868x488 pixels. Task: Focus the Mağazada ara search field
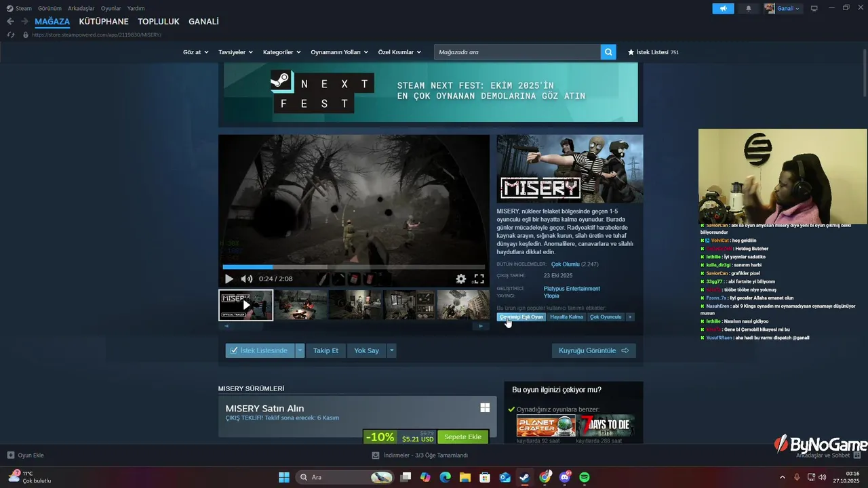(x=517, y=52)
